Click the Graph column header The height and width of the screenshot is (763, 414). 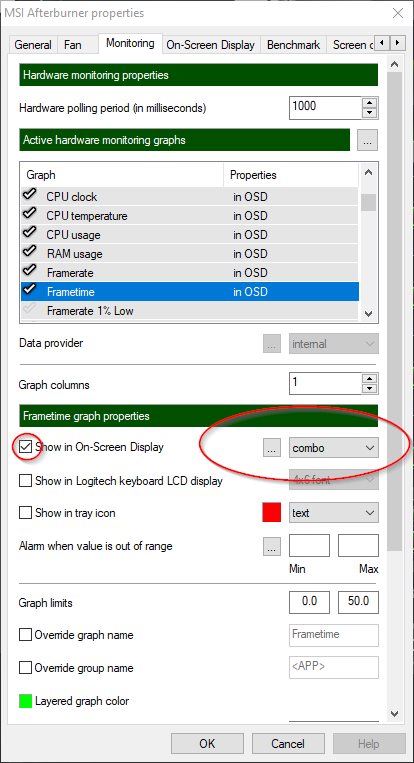click(x=122, y=175)
